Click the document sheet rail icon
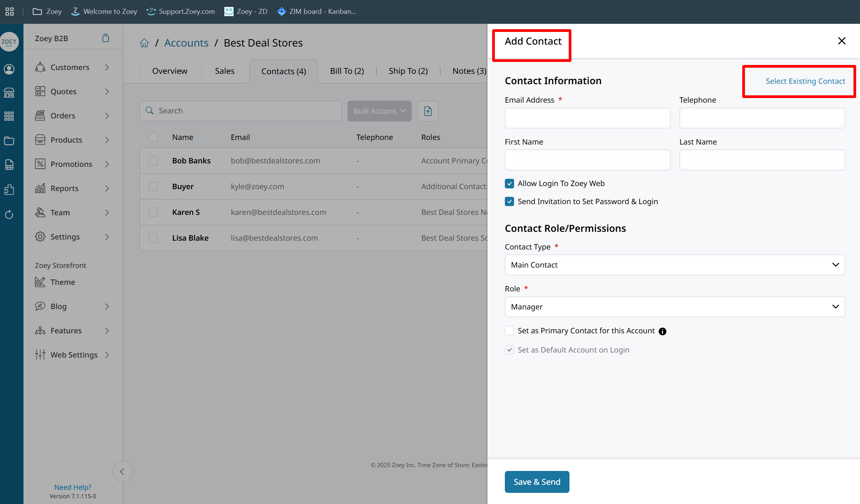The width and height of the screenshot is (860, 504). [x=9, y=165]
